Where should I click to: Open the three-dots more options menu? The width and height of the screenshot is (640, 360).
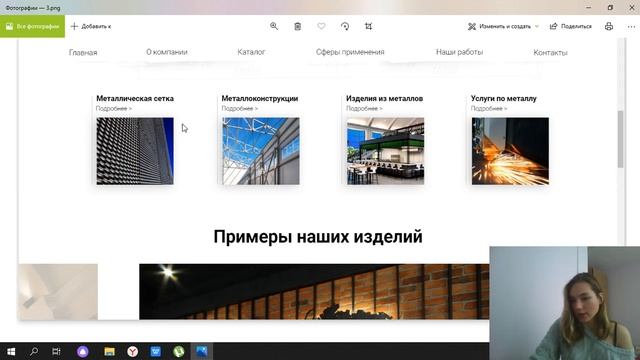pyautogui.click(x=631, y=26)
